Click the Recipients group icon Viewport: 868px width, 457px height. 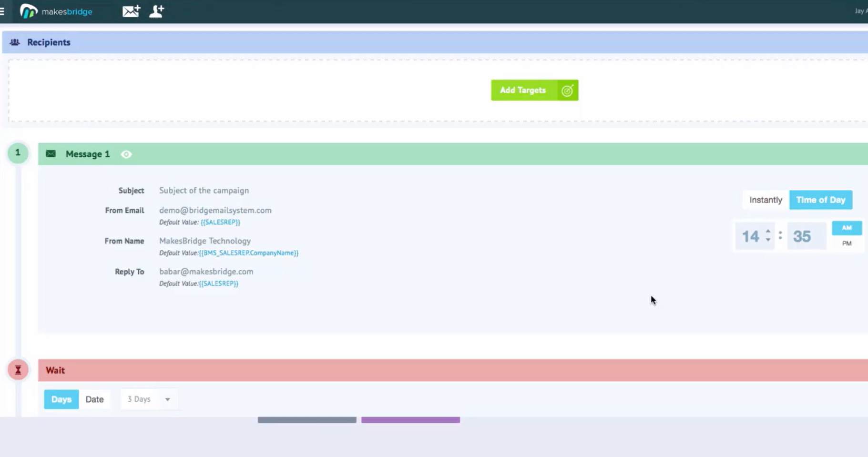[x=14, y=42]
